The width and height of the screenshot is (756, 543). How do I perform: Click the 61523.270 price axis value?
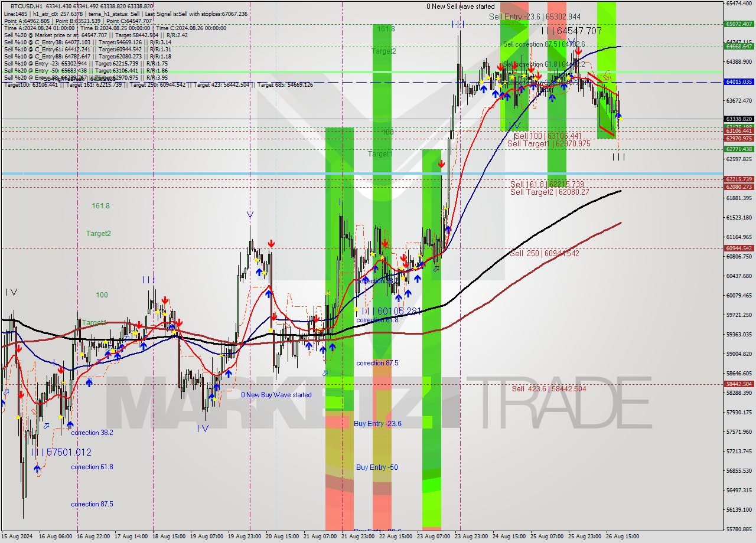(x=739, y=218)
